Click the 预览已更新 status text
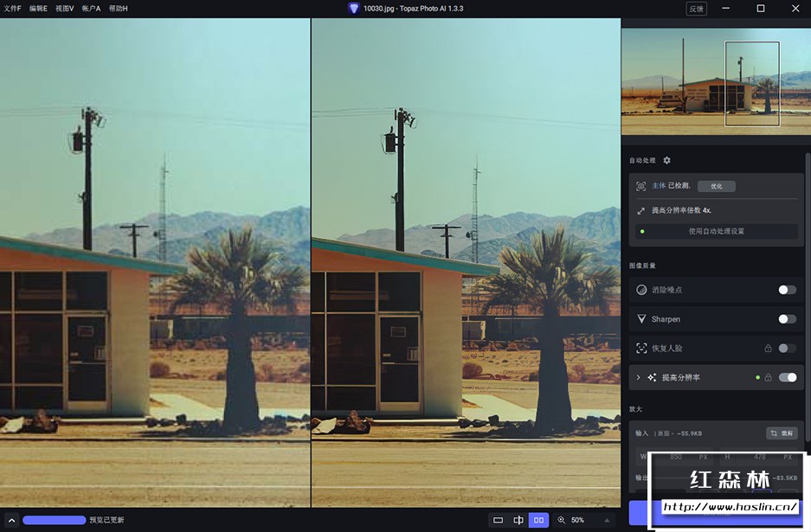Viewport: 811px width, 532px height. coord(106,520)
